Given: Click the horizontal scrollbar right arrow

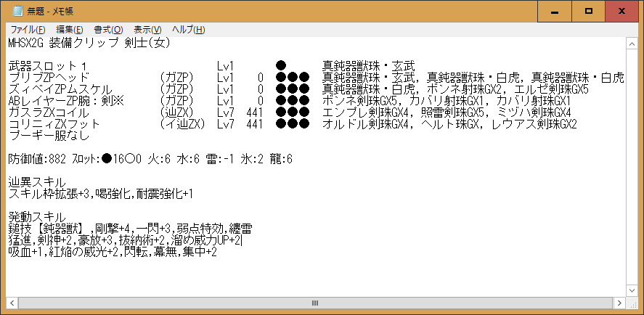Looking at the screenshot, I should point(620,303).
